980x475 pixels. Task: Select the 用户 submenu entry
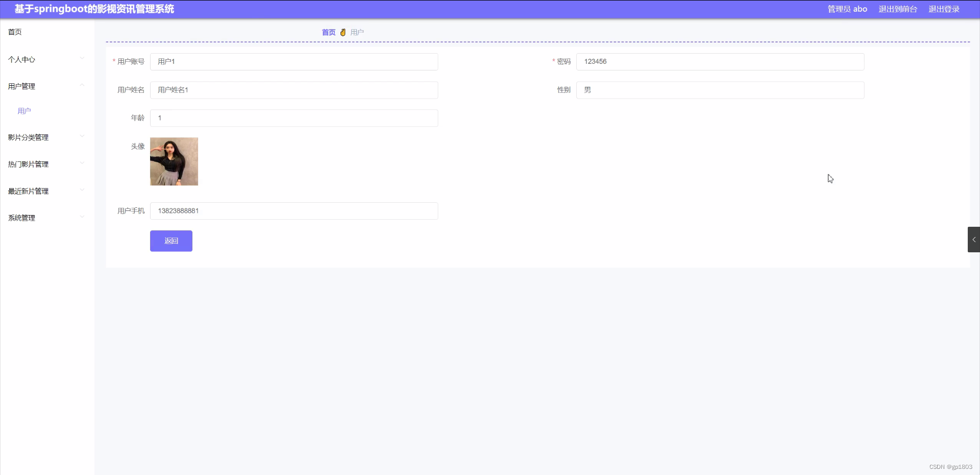coord(24,111)
